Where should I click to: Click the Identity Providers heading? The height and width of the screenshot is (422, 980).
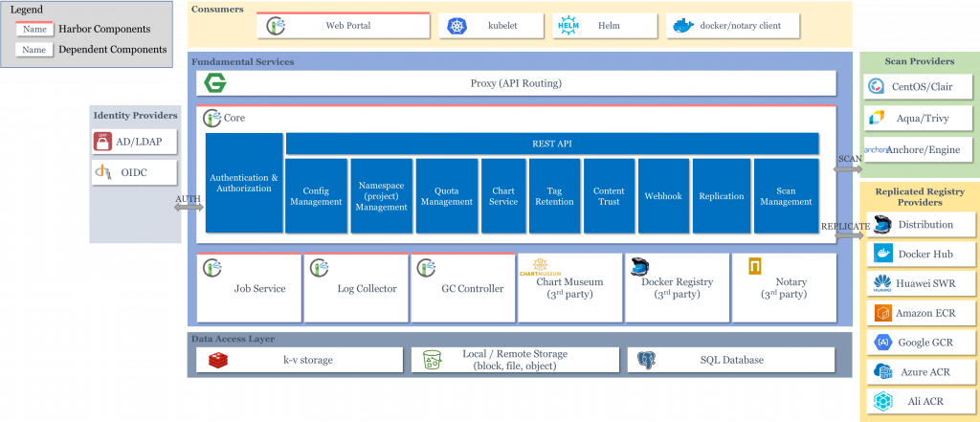point(135,115)
